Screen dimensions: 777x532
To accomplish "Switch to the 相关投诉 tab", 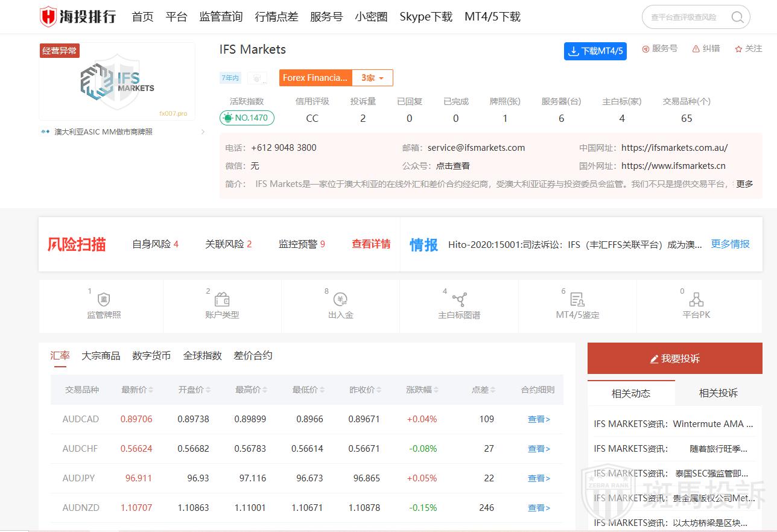I will [718, 393].
